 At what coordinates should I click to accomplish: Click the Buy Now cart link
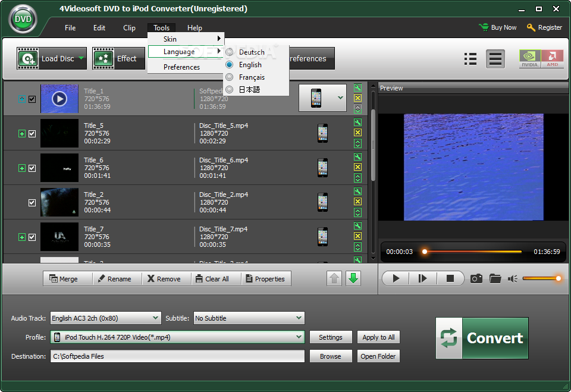coord(498,27)
